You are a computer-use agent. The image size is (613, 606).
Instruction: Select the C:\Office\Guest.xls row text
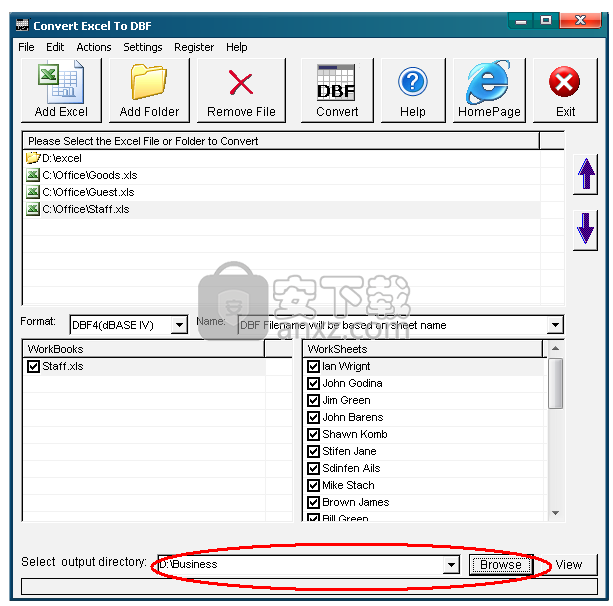(x=88, y=192)
